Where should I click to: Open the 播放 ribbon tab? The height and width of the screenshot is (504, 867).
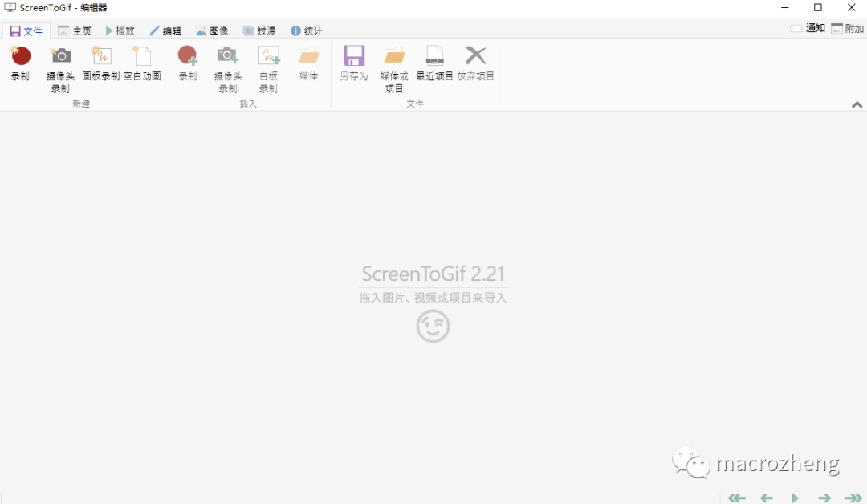point(120,31)
